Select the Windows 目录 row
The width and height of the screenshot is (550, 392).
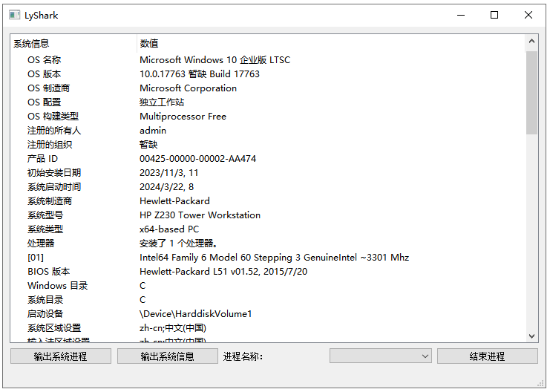coord(268,286)
